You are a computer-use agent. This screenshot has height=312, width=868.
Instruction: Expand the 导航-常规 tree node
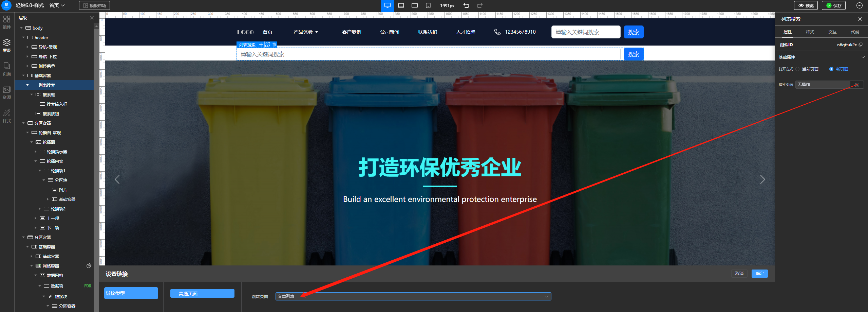27,47
